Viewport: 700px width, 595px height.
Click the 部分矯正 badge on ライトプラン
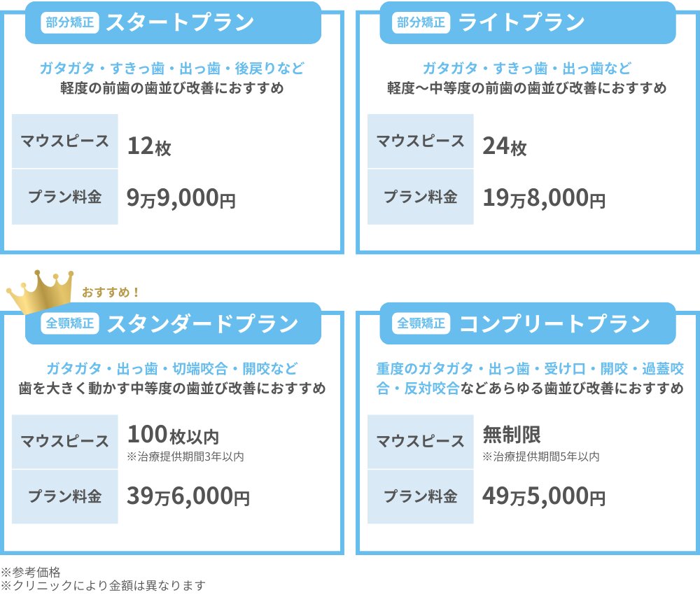click(421, 22)
